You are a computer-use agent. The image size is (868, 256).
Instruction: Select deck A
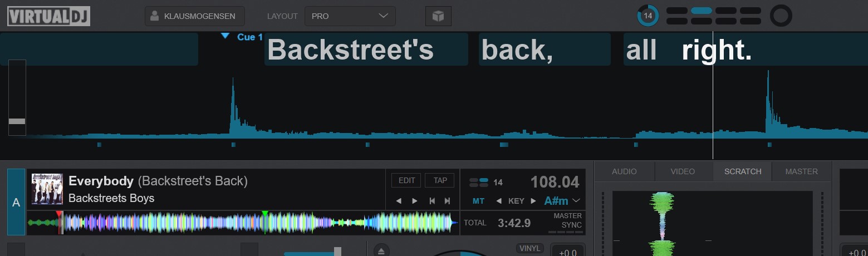16,203
